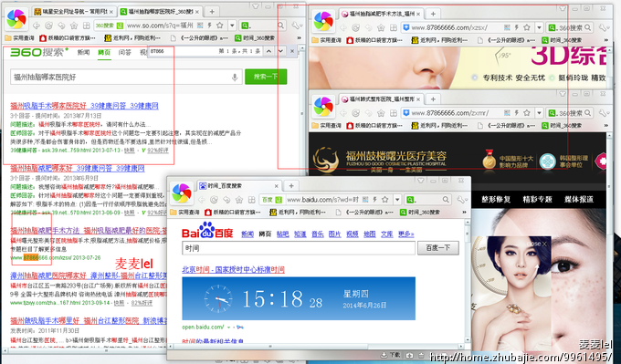Open result 漳州抽脂减肥医院哪家好
The width and height of the screenshot is (621, 364).
(88, 276)
